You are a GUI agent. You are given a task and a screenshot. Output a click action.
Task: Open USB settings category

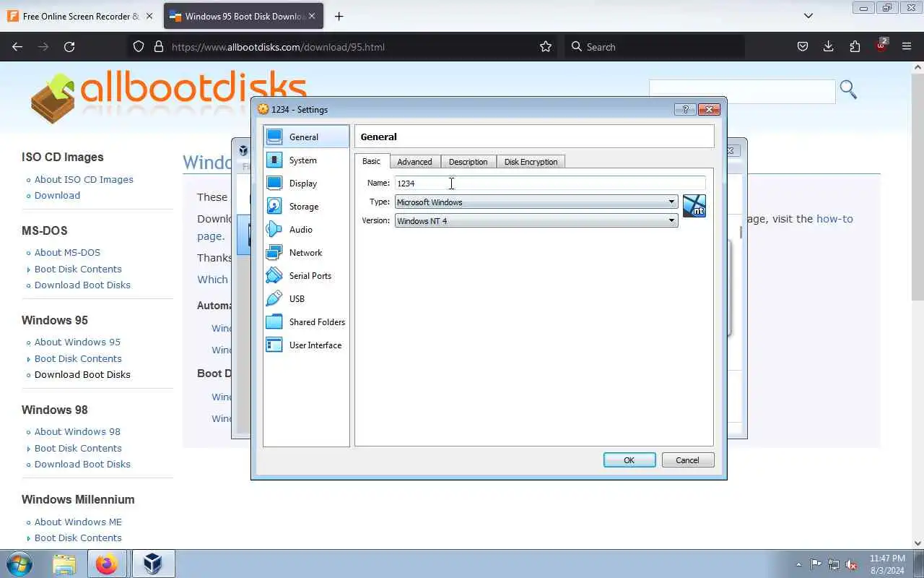tap(306, 298)
